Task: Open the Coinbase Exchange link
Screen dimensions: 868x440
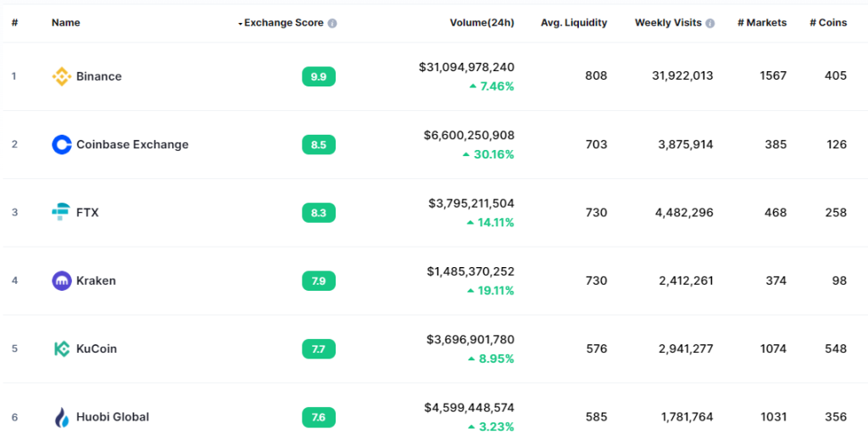Action: (132, 144)
